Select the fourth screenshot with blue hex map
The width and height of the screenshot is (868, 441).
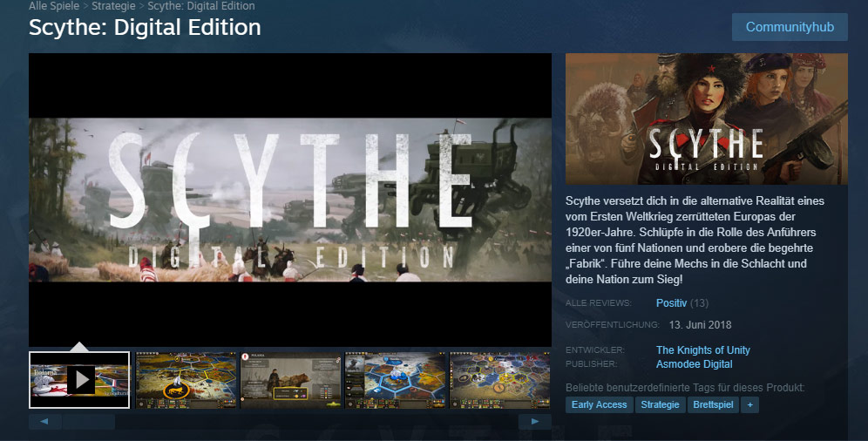pos(396,380)
